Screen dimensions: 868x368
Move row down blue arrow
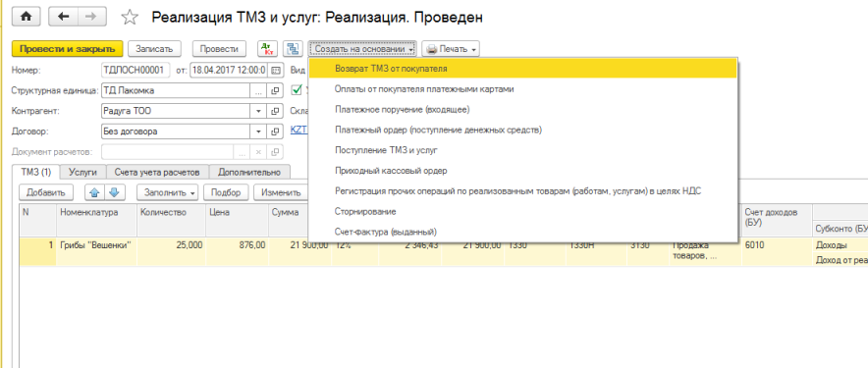(x=115, y=192)
